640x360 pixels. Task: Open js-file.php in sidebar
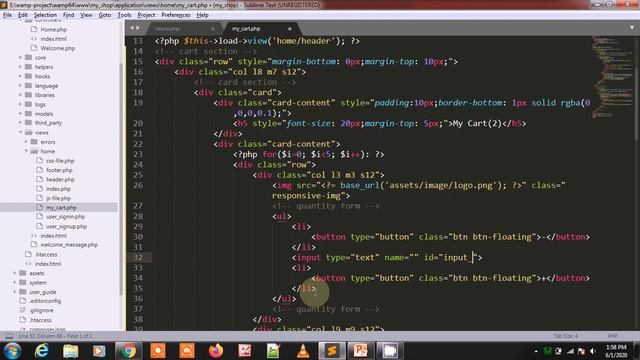pos(58,198)
